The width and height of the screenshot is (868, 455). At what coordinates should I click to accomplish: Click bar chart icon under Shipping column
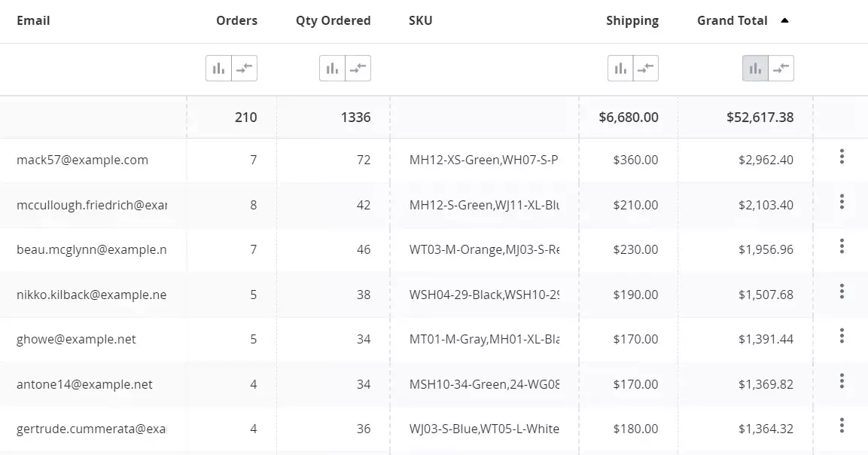pyautogui.click(x=620, y=69)
